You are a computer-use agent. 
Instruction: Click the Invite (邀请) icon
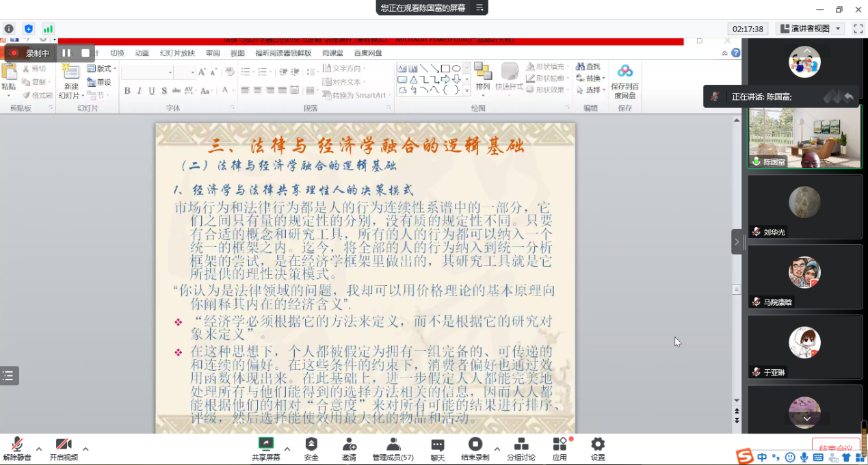[x=349, y=448]
